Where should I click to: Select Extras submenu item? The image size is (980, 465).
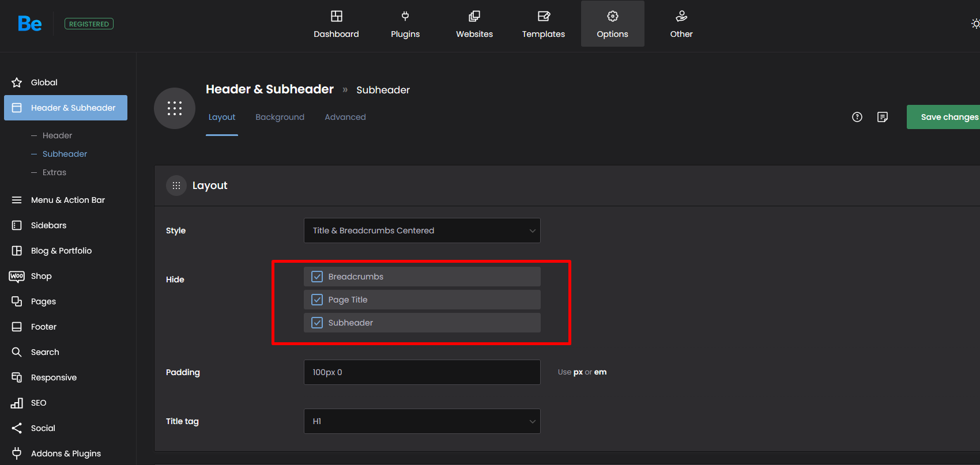(x=54, y=172)
